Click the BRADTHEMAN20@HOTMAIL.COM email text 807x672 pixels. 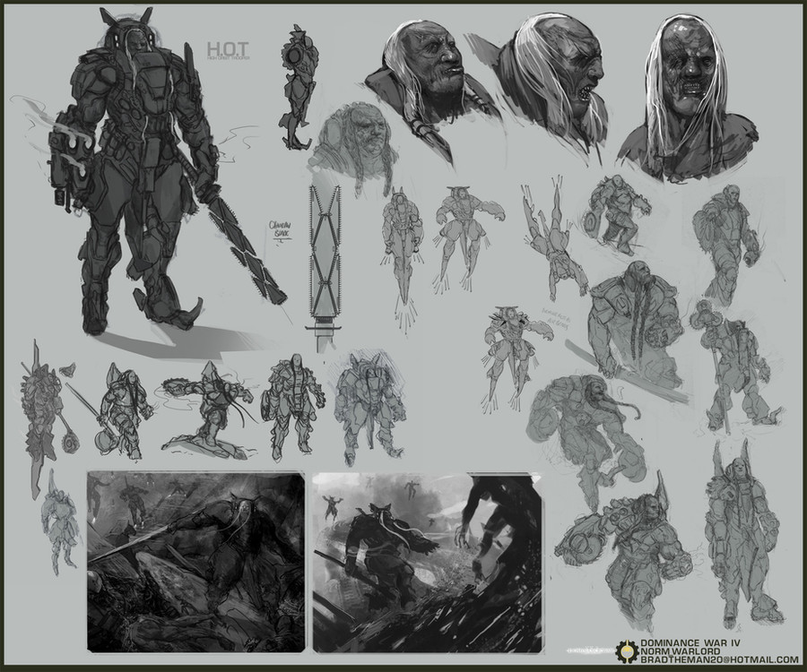[719, 659]
